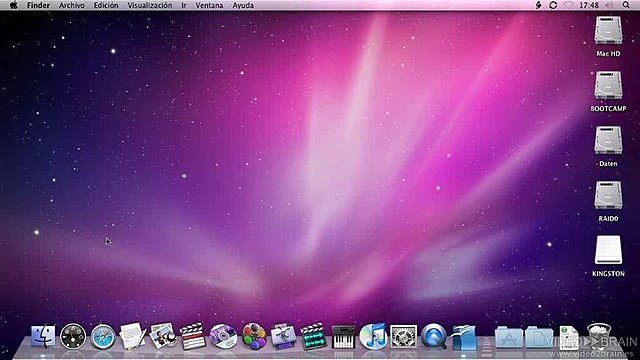Open iTunes from the Dock
Image resolution: width=640 pixels, height=360 pixels.
373,336
